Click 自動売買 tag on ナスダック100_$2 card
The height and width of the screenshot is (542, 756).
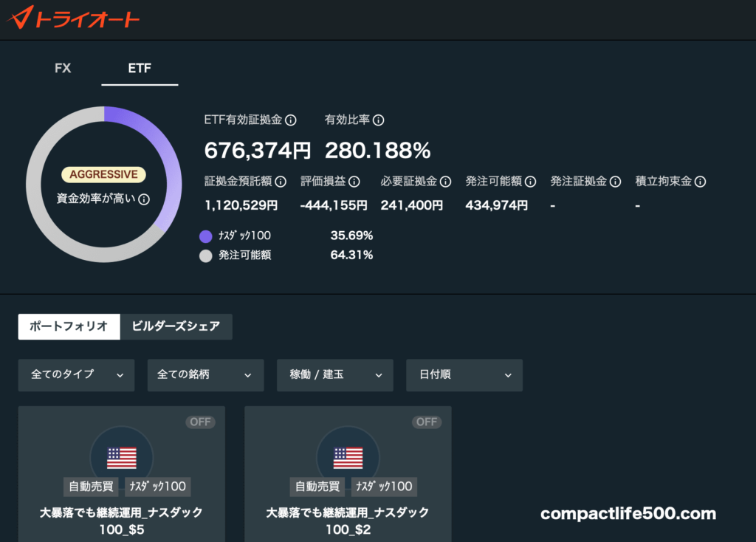pyautogui.click(x=317, y=487)
